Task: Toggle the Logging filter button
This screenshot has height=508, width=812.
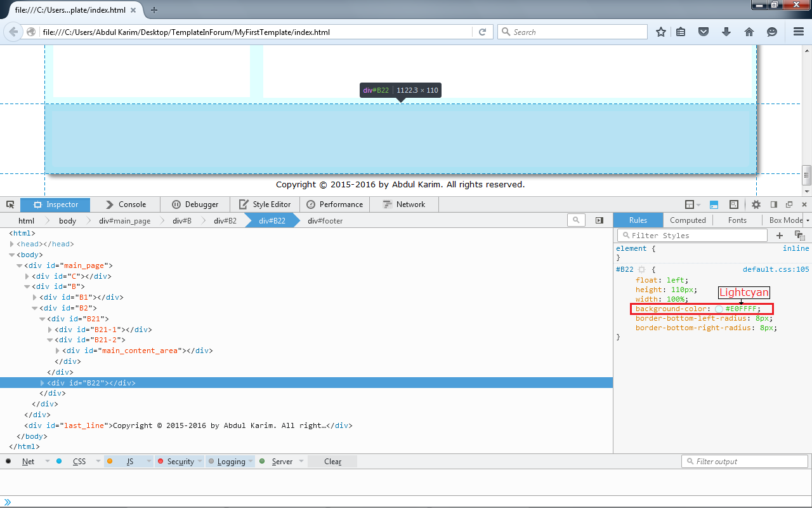Action: pos(231,462)
